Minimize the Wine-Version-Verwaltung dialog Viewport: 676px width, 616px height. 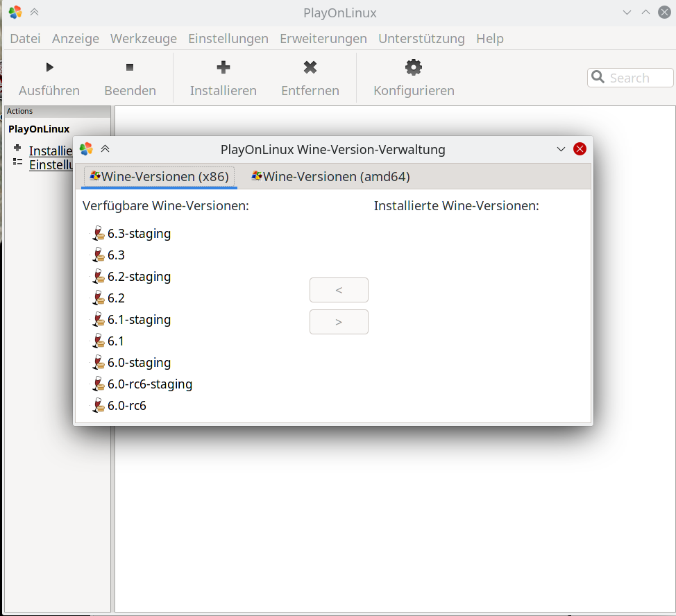pos(561,149)
